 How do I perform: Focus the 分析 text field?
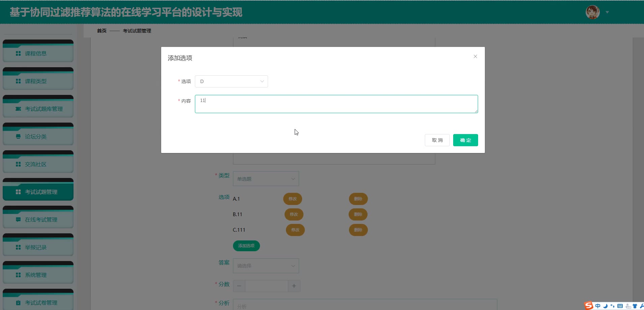tap(365, 305)
